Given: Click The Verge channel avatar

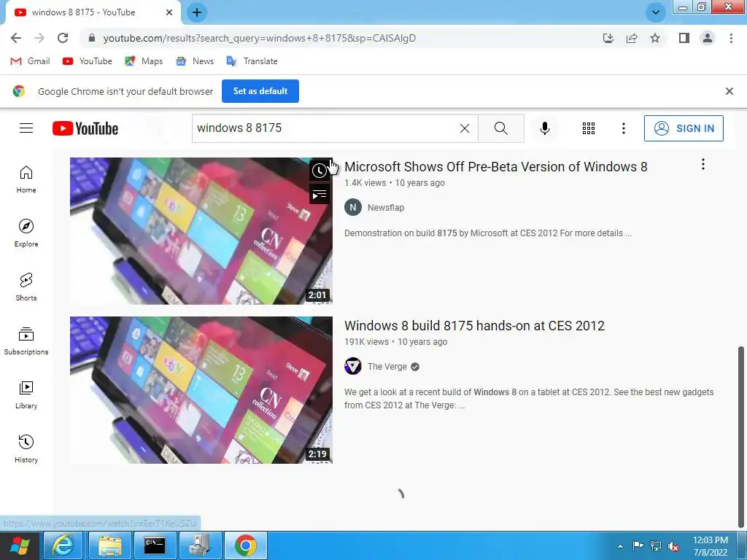Looking at the screenshot, I should coord(353,367).
